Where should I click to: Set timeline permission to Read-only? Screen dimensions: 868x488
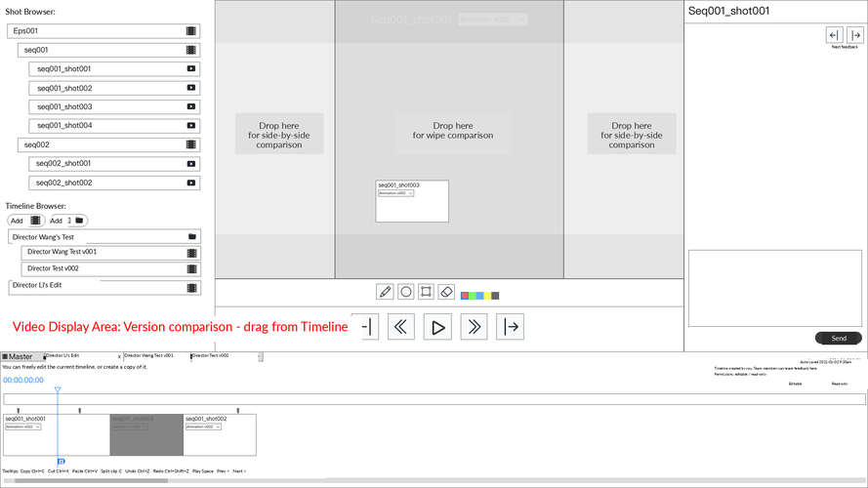(x=840, y=384)
